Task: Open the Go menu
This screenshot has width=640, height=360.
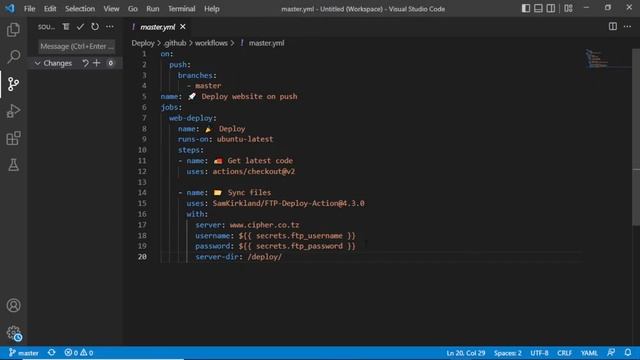Action: 133,9
